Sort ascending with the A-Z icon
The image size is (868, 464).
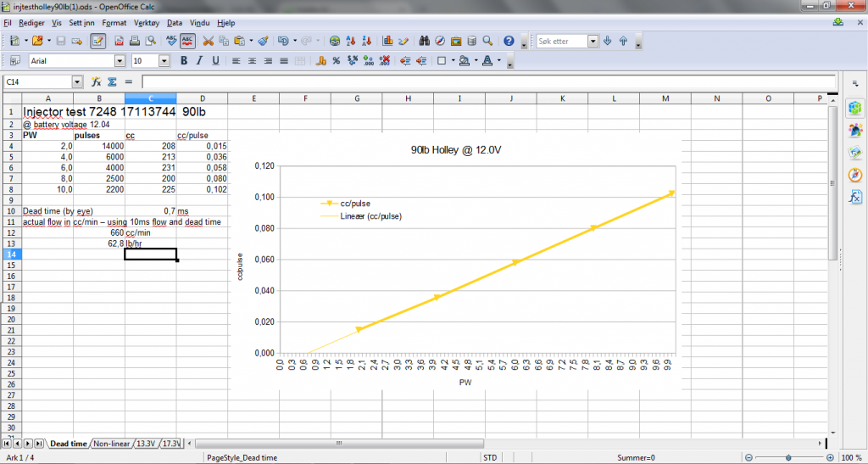click(350, 41)
